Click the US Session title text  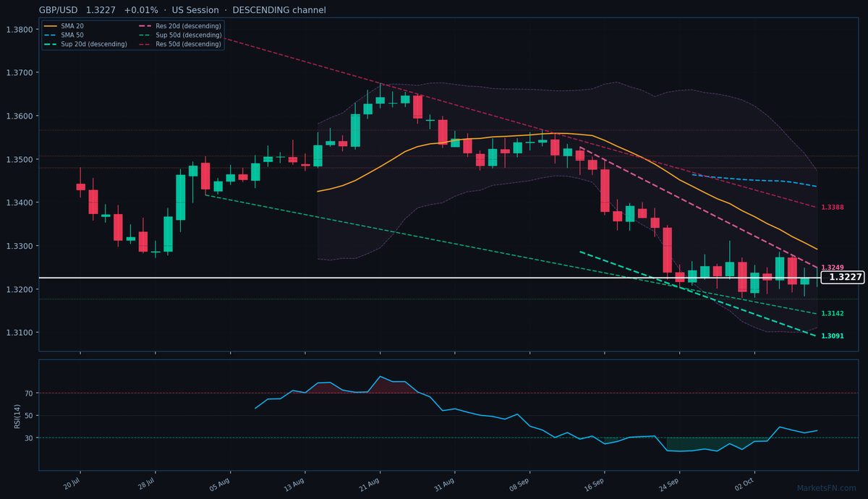click(196, 10)
